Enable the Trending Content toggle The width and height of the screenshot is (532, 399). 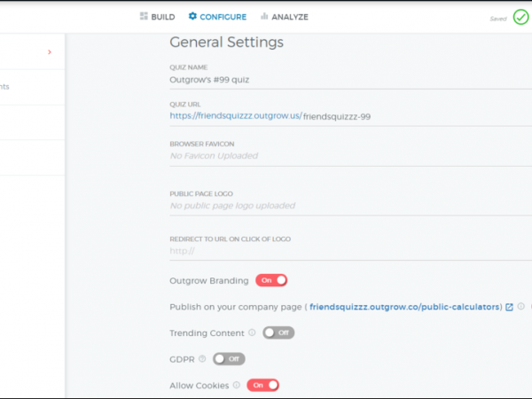coord(278,332)
